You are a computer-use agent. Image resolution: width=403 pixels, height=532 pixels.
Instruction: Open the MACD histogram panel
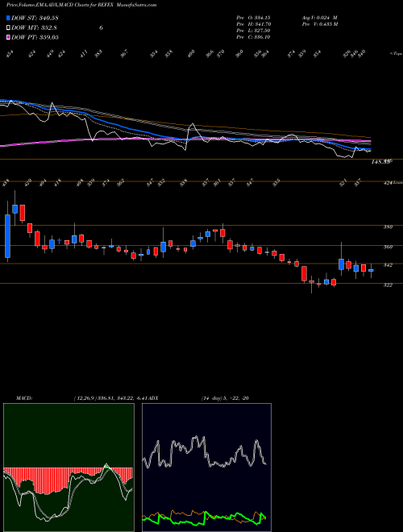(69, 468)
